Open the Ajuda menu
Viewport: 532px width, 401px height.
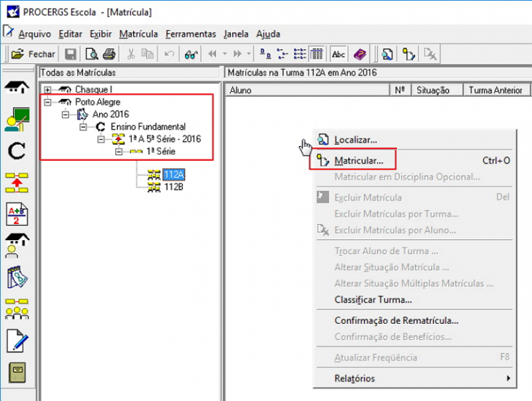[268, 34]
